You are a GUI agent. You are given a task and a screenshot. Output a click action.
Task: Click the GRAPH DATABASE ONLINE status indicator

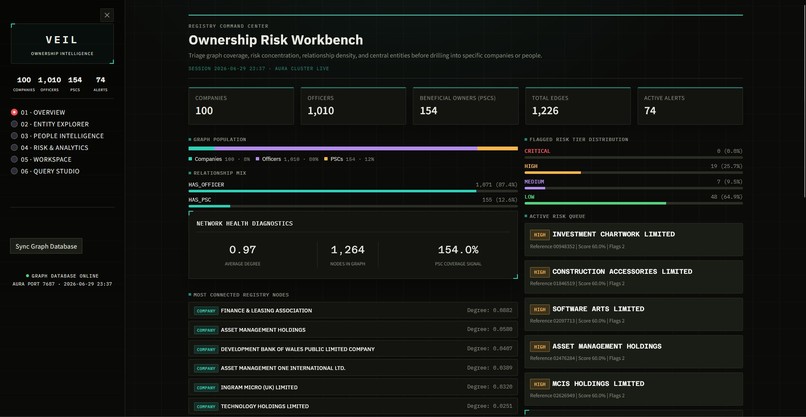(62, 276)
